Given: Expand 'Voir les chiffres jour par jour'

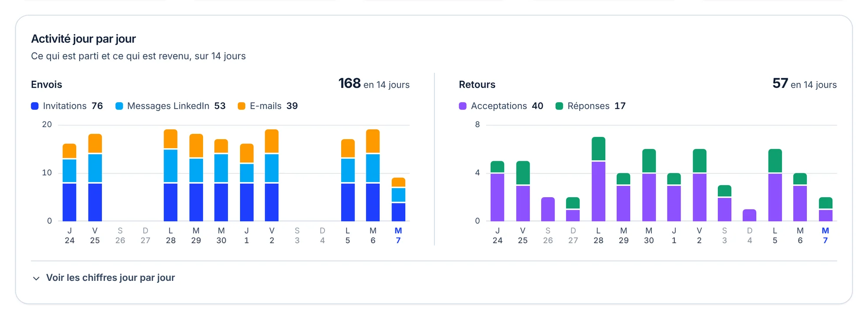Looking at the screenshot, I should pos(103,278).
